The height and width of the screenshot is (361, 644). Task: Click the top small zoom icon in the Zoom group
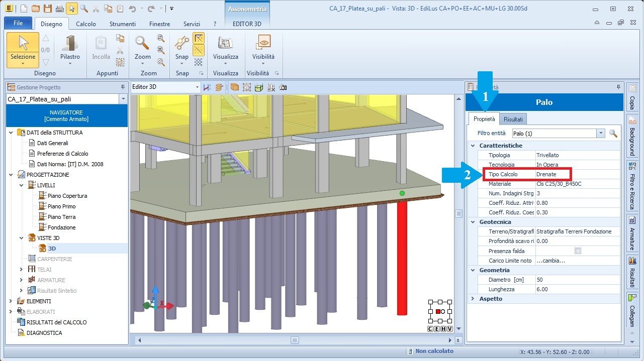pyautogui.click(x=161, y=38)
